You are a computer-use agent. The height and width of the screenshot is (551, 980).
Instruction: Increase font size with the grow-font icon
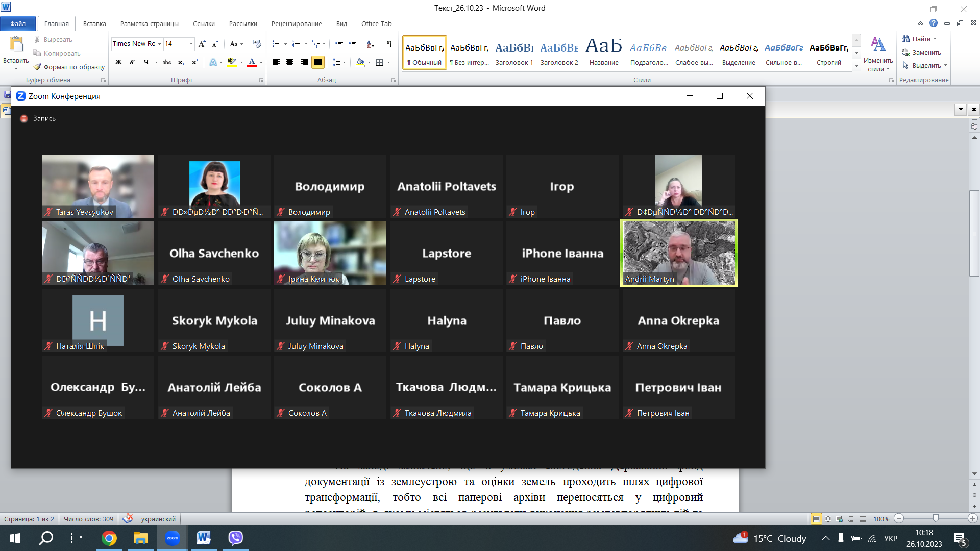tap(202, 44)
